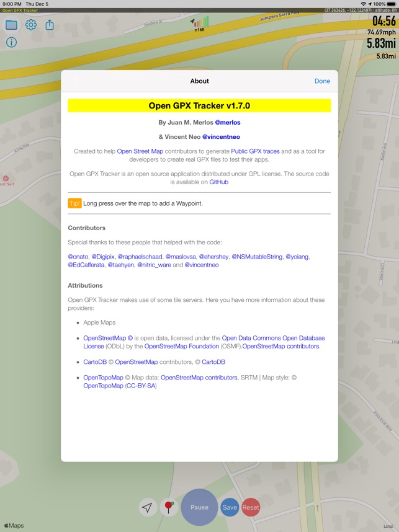Open OpenStreetMap contributors. link after OSMF
399x532 pixels.
point(282,347)
